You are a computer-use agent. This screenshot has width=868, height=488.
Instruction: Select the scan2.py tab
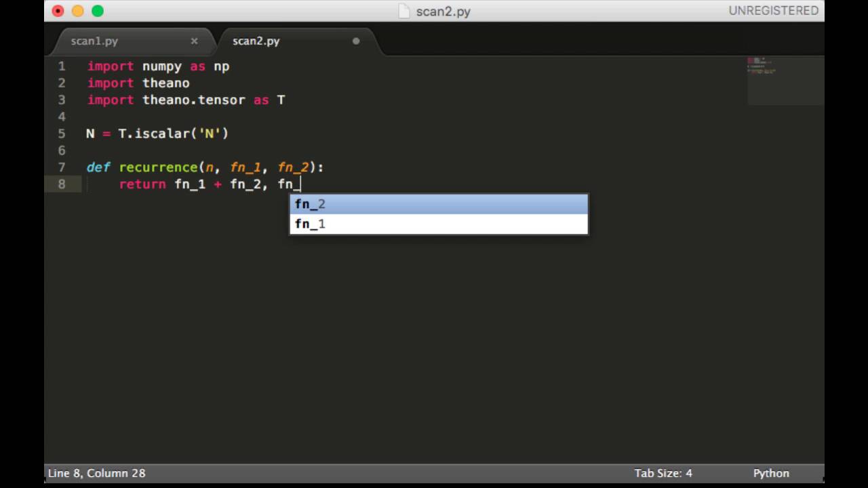tap(256, 41)
